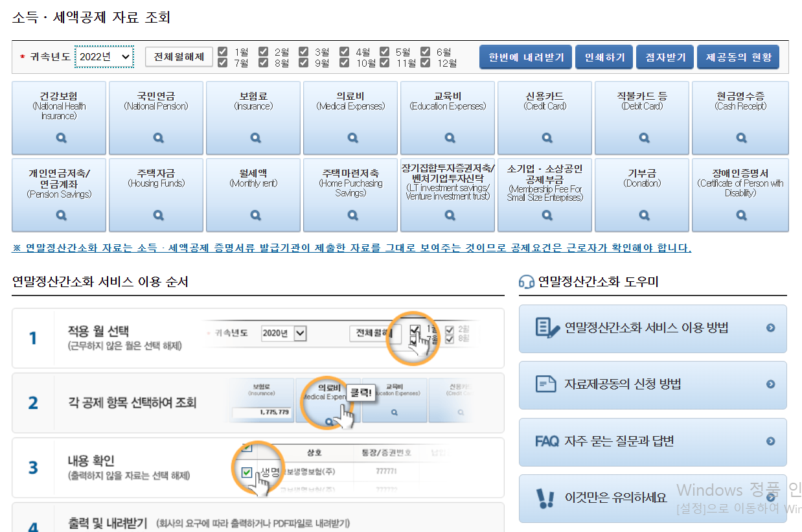Toggle the 12월 checkbox
The width and height of the screenshot is (802, 532).
pyautogui.click(x=425, y=62)
